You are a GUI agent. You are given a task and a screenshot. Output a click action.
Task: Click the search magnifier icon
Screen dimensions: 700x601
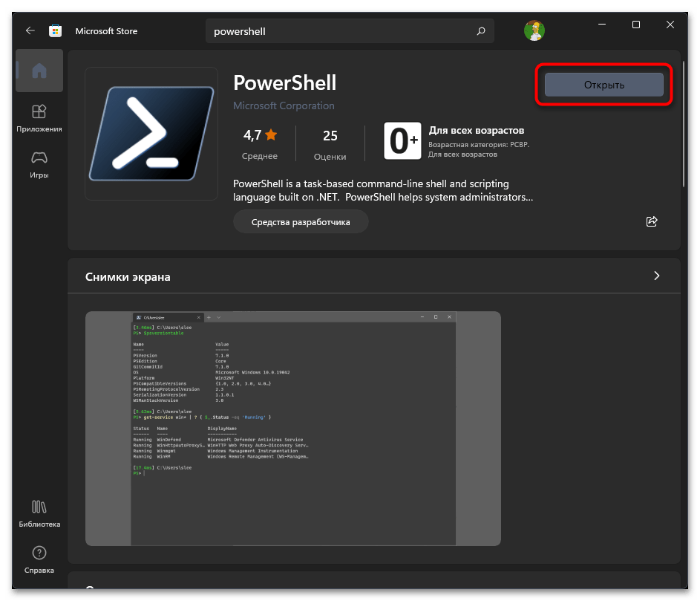coord(481,31)
